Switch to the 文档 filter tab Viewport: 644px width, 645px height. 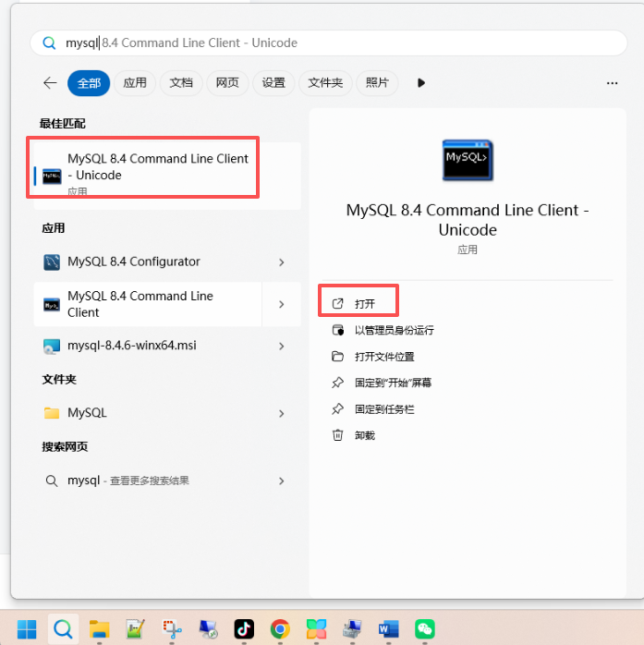[x=181, y=83]
